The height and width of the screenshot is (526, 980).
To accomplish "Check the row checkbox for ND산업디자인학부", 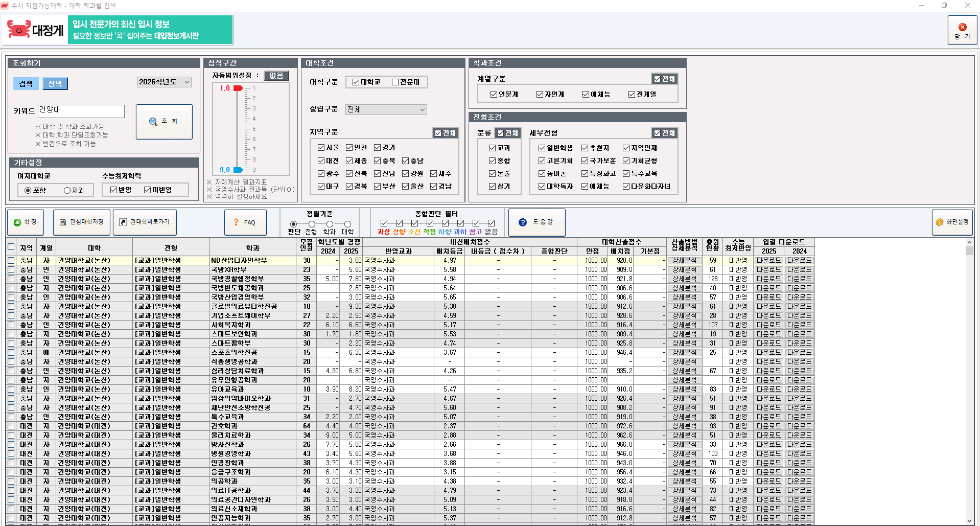I will pos(11,260).
